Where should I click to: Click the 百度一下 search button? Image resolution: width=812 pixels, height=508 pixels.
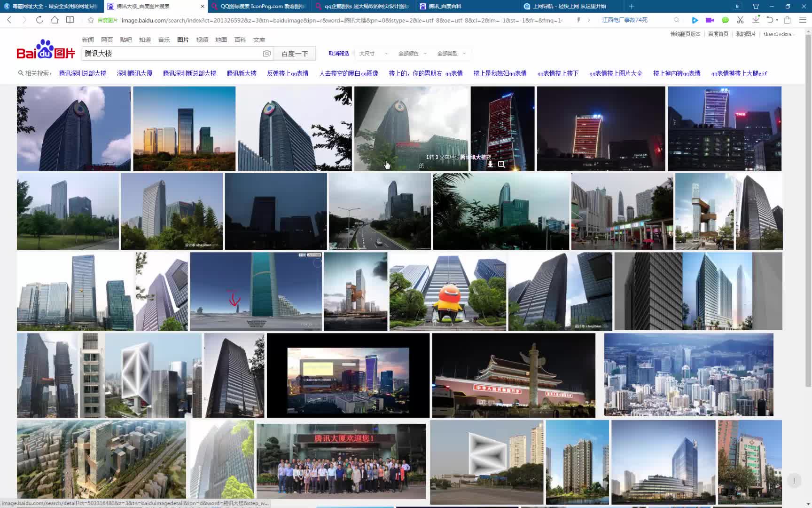(295, 53)
